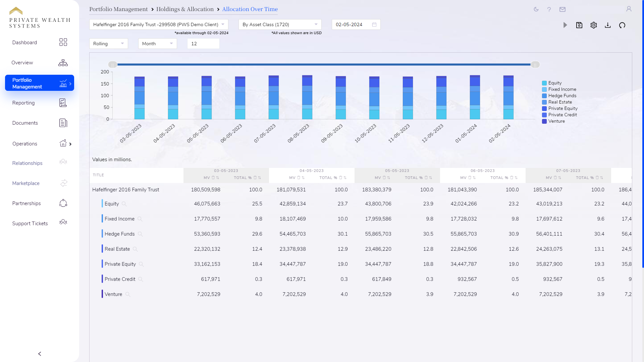Screen dimensions: 644x362
Task: Run the report with the play icon
Action: pos(565,25)
